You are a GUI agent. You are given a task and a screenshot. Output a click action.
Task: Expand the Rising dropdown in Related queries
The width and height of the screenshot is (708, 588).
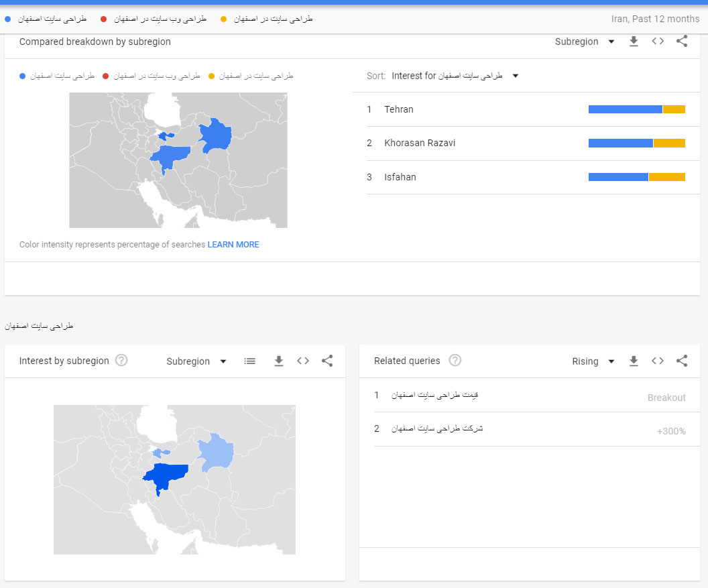(593, 361)
